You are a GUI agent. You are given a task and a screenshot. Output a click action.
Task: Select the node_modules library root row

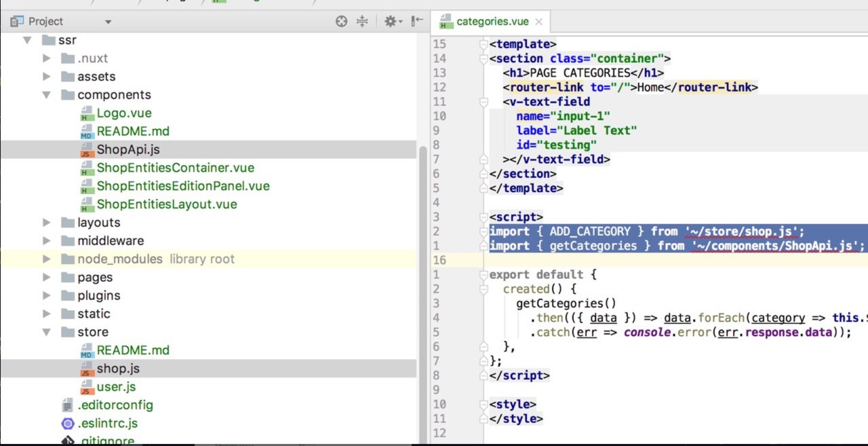pos(208,259)
